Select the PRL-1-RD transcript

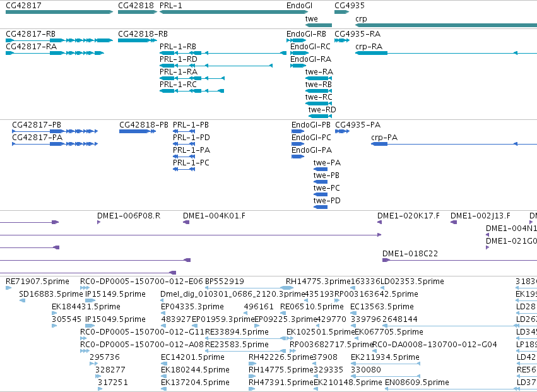216,66
